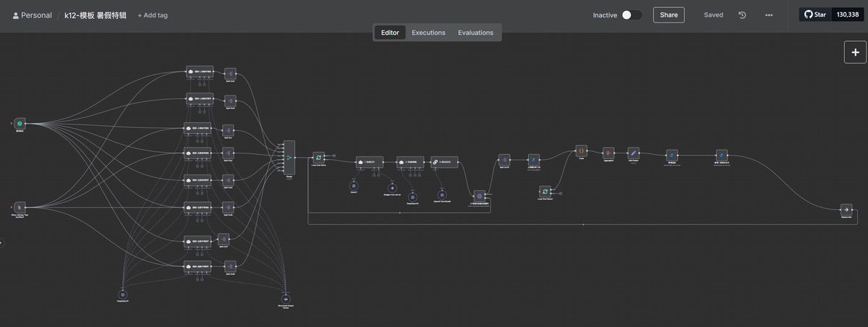Toggle the Inactive workflow switch
868x327 pixels.
point(631,15)
